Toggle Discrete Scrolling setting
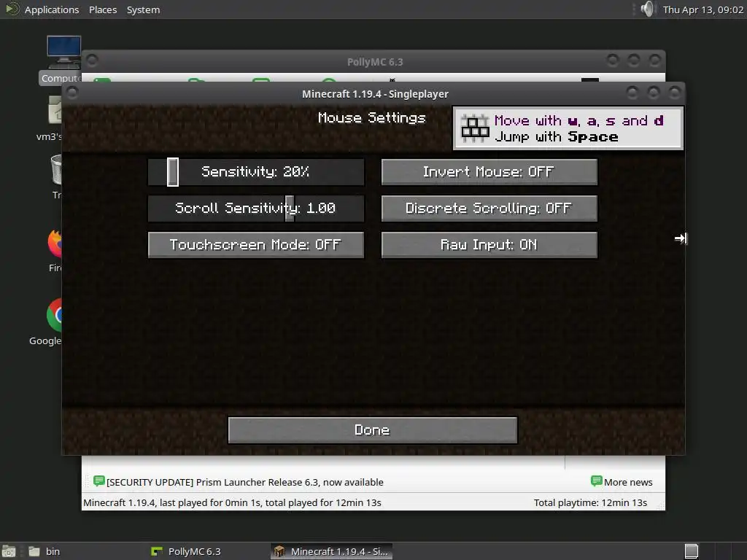 pos(489,209)
